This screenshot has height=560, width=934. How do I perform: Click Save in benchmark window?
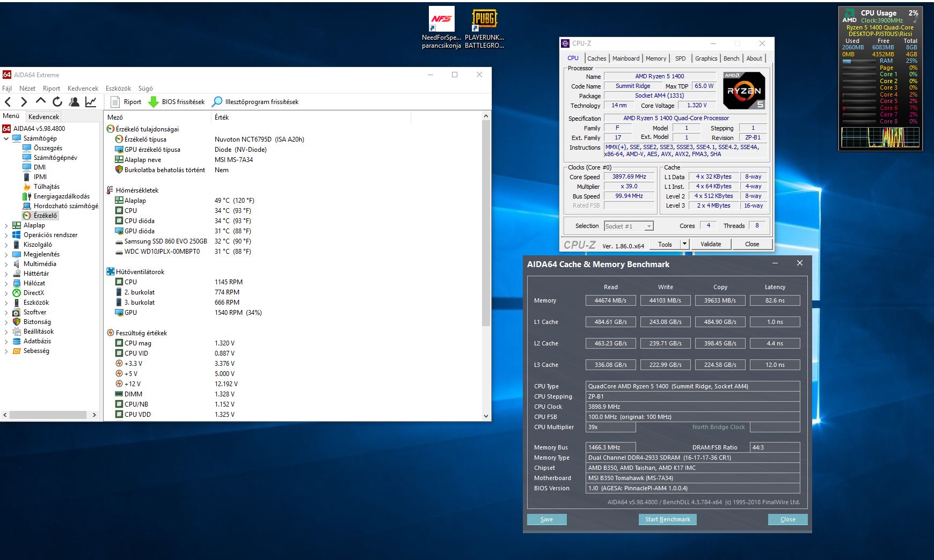[x=547, y=519]
